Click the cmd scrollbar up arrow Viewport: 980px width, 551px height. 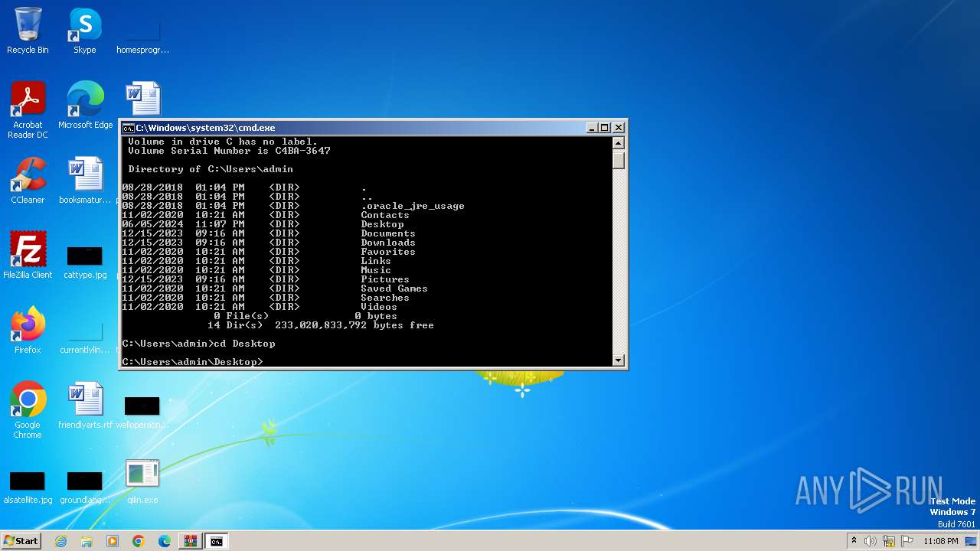pyautogui.click(x=619, y=143)
